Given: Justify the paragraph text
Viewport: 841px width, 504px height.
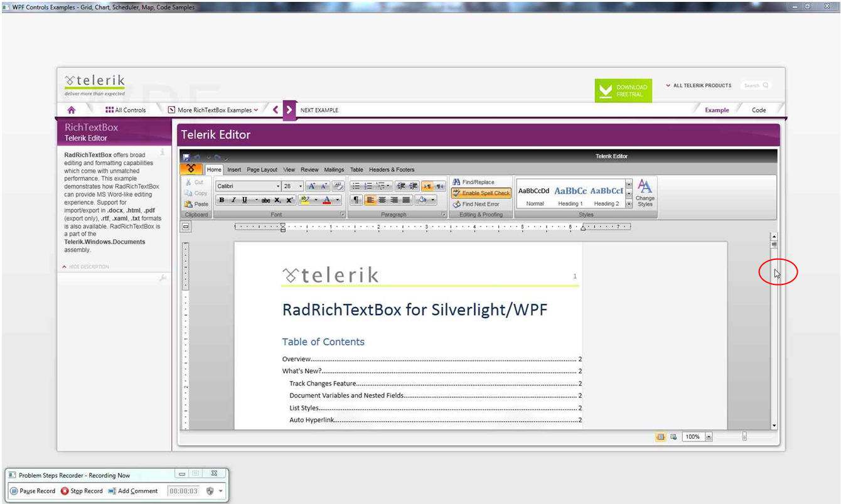Looking at the screenshot, I should click(406, 200).
